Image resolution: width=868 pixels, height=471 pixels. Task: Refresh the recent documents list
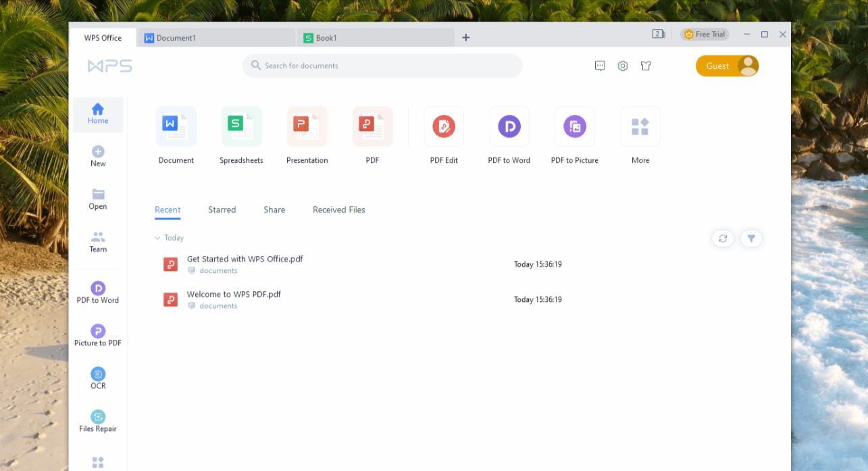723,239
